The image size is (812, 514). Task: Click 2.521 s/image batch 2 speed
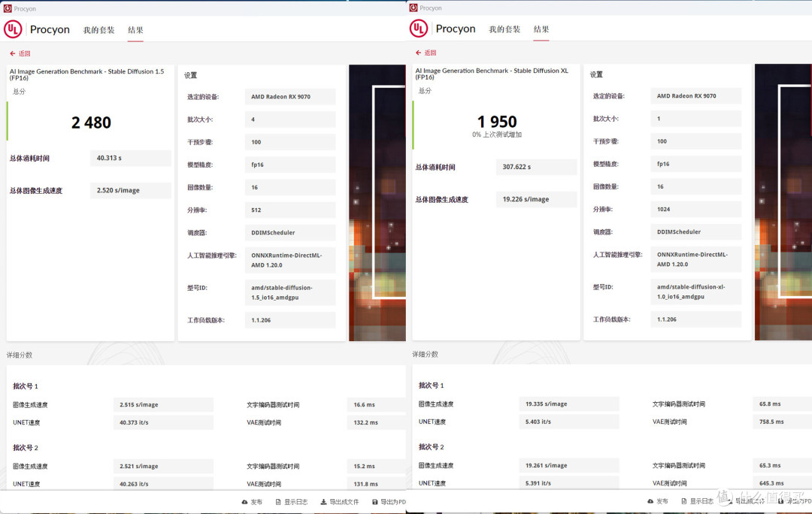coord(163,466)
